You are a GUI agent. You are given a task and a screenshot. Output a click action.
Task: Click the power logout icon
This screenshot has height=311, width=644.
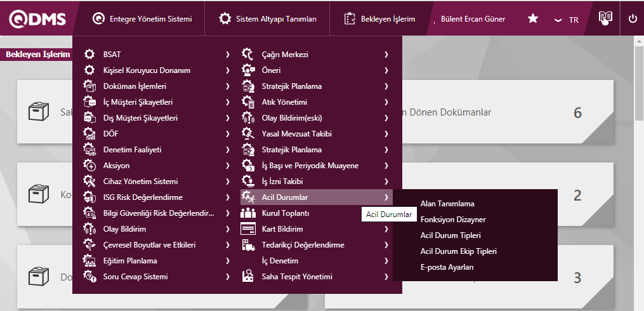[x=632, y=19]
